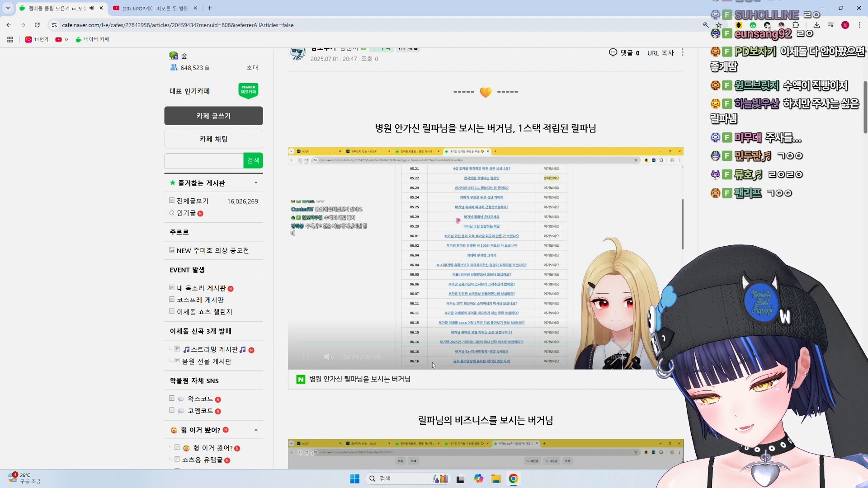
Task: Pause the embedded video player
Action: 306,357
